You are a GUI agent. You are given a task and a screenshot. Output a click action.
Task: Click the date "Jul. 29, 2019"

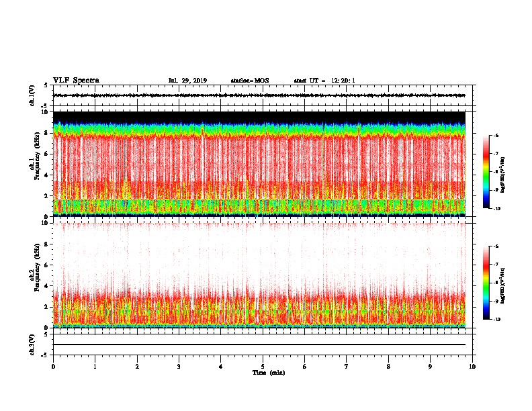click(x=187, y=81)
